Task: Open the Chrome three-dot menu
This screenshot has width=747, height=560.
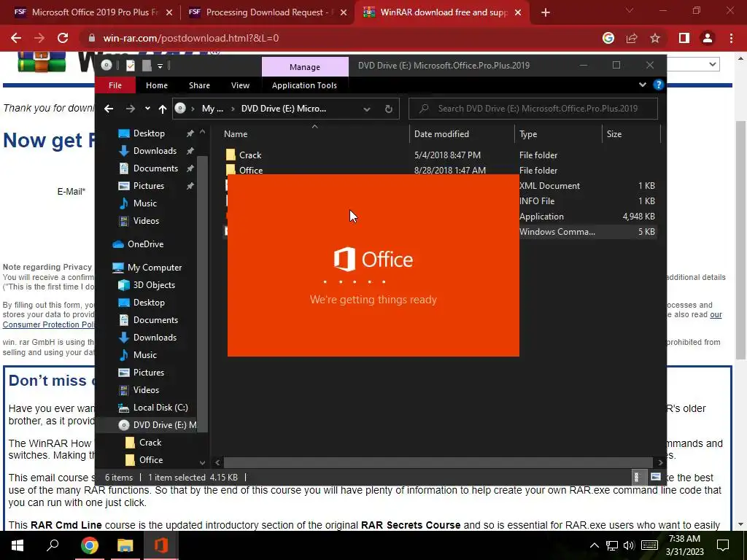Action: (x=731, y=38)
